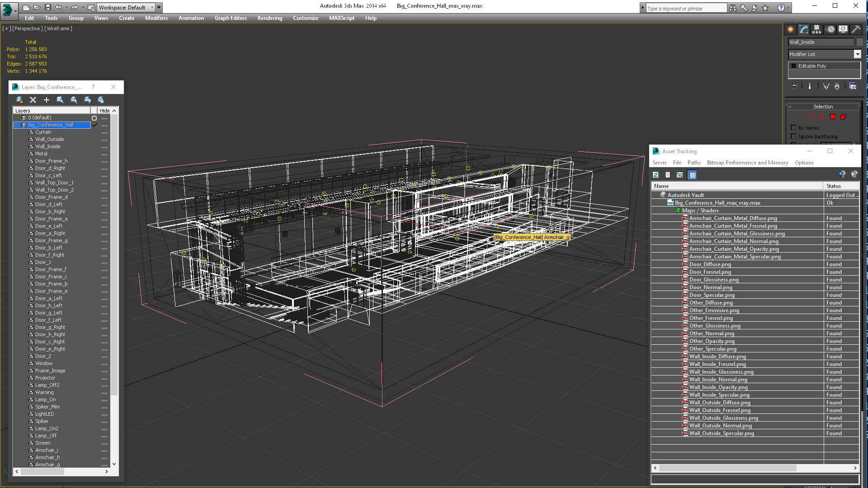Viewport: 868px width, 488px height.
Task: Click Create New Layer icon in Layer dialog
Action: pos(19,100)
